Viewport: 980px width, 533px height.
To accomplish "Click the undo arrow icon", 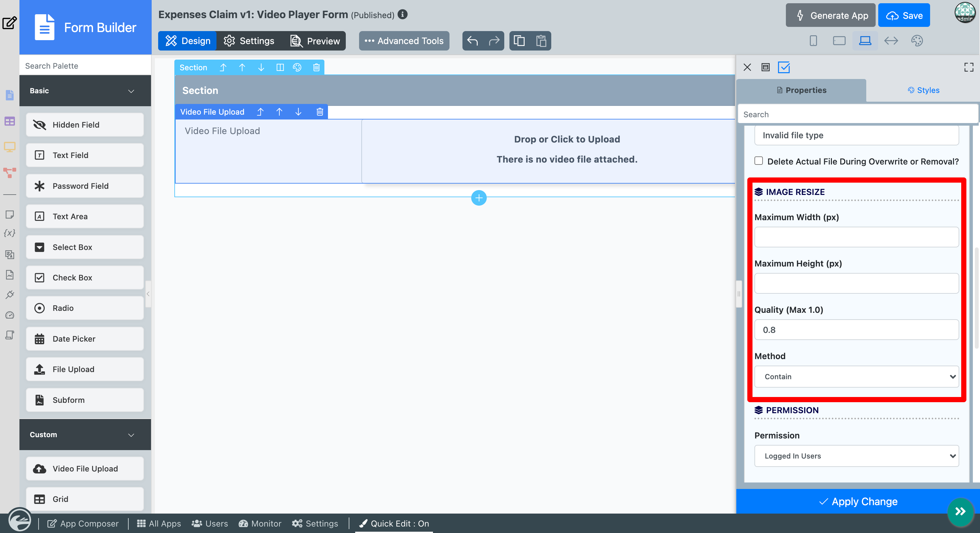I will click(472, 41).
